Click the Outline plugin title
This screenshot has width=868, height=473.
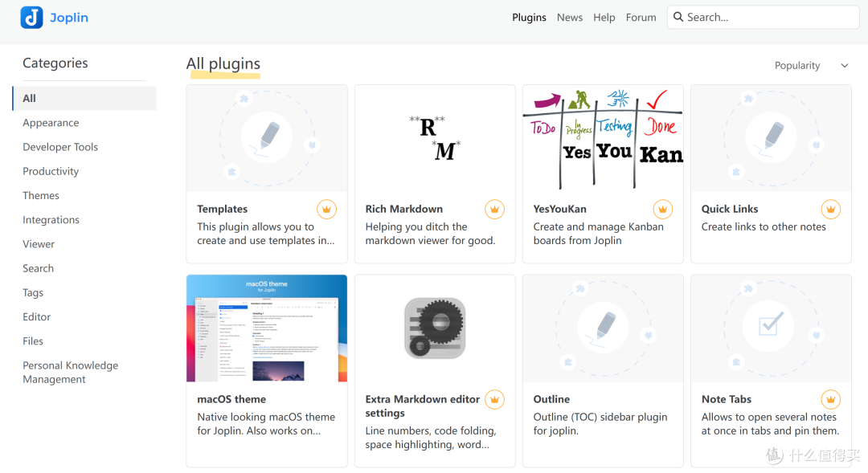[551, 399]
